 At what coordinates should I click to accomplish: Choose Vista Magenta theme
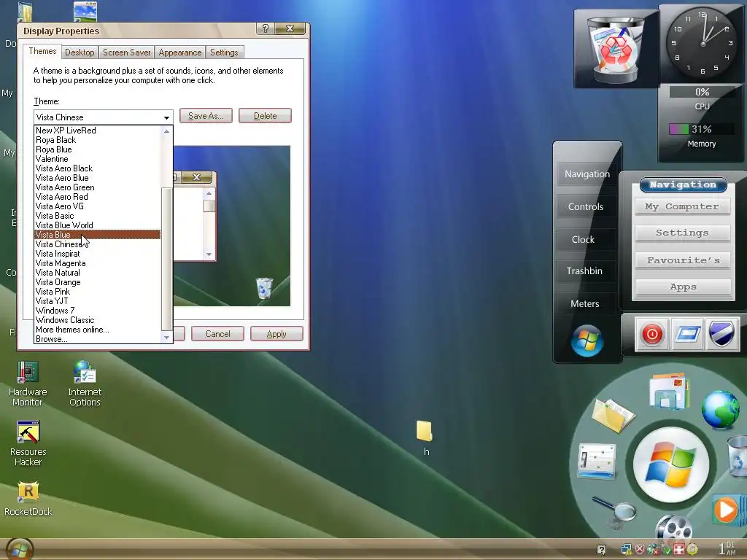(x=98, y=263)
